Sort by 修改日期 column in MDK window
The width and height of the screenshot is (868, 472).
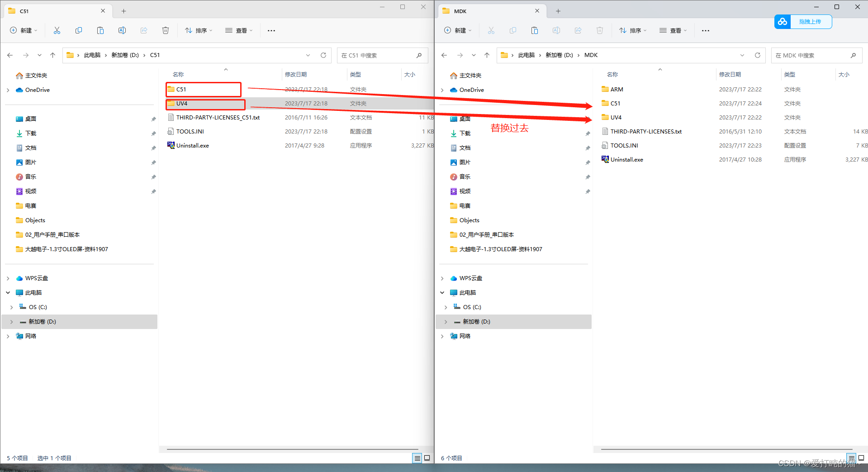coord(730,74)
